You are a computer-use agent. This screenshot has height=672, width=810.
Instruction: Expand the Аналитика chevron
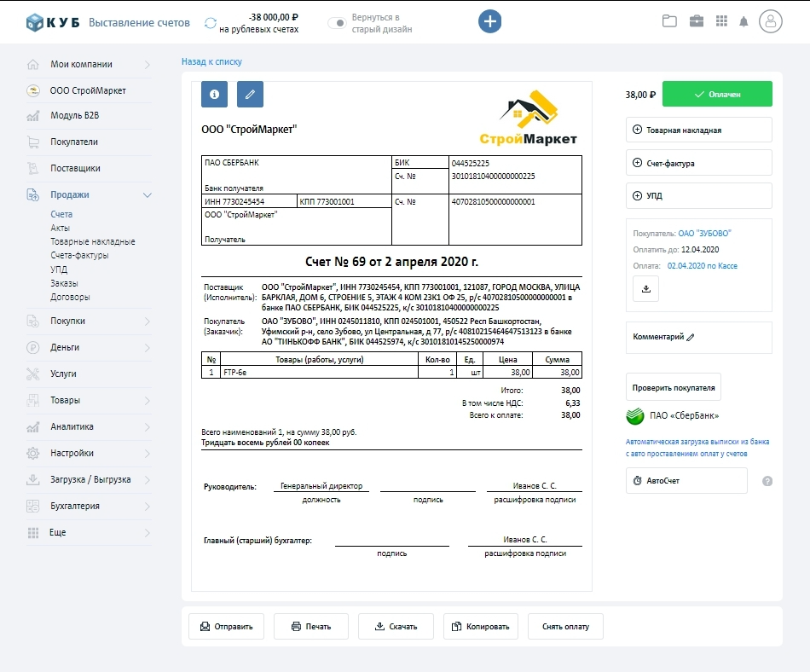pos(148,427)
